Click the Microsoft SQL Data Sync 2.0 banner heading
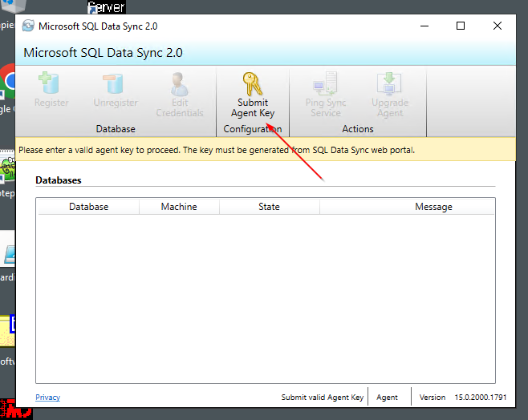Image resolution: width=528 pixels, height=420 pixels. point(103,53)
